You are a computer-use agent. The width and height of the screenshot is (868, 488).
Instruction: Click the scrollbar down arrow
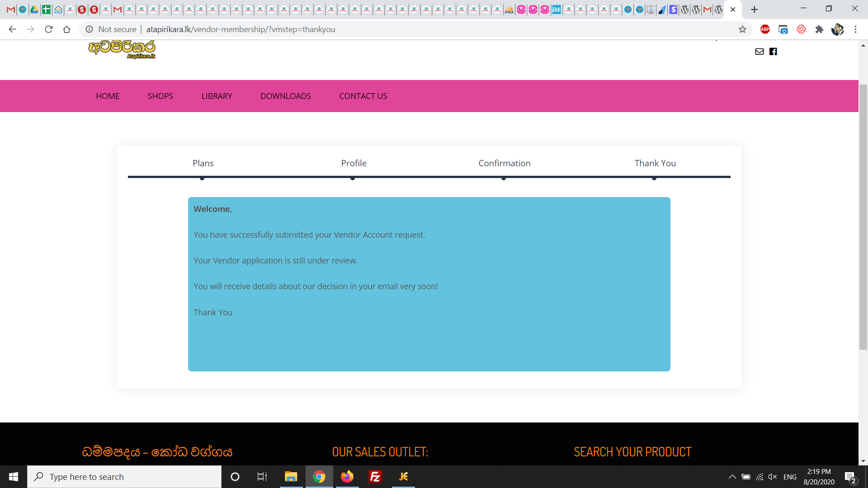(x=863, y=461)
